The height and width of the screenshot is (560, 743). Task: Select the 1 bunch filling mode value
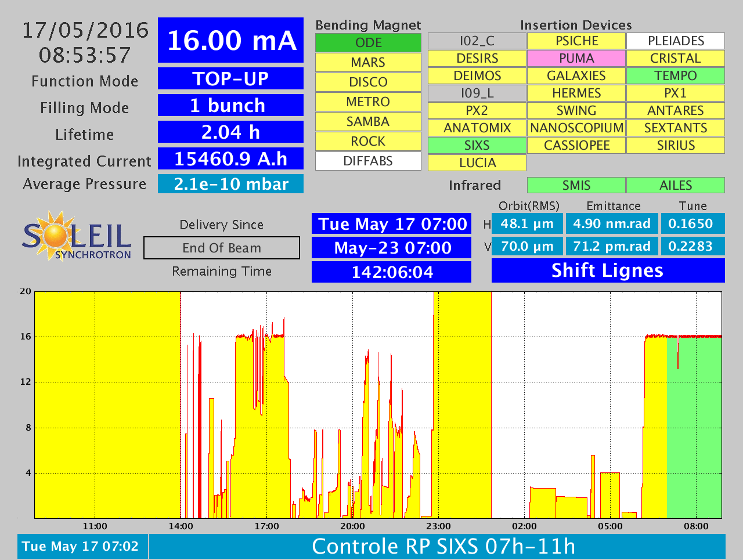[x=230, y=105]
